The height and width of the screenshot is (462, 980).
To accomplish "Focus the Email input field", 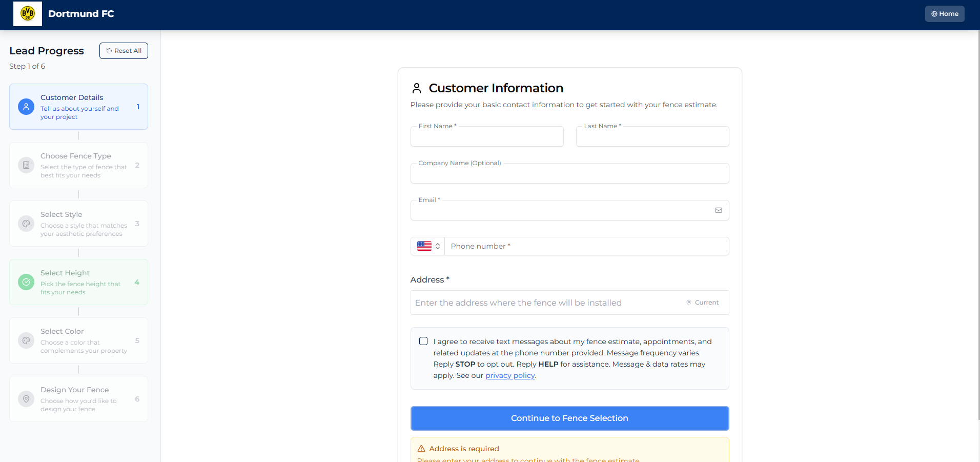I will (569, 210).
